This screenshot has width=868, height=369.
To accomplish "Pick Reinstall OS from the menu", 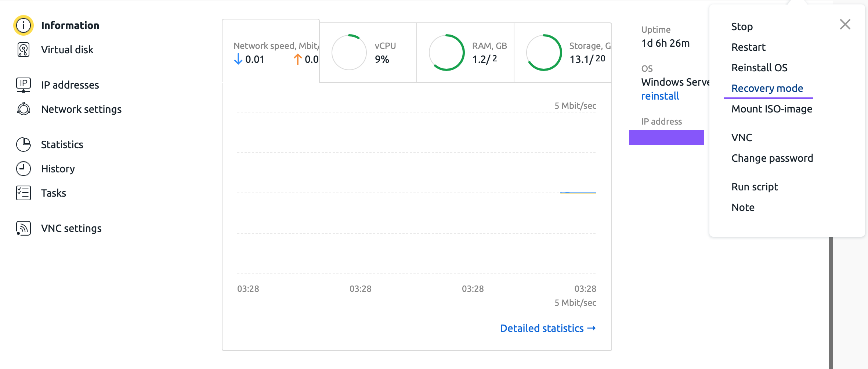I will (759, 68).
